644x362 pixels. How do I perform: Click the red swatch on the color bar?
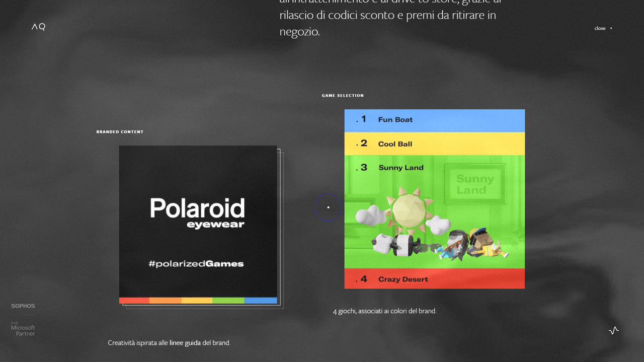tap(134, 301)
